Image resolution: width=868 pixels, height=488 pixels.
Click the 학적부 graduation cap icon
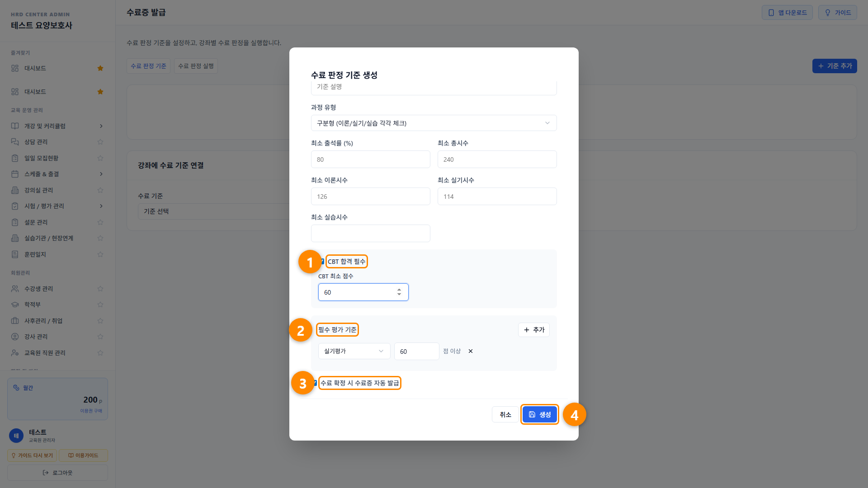15,305
